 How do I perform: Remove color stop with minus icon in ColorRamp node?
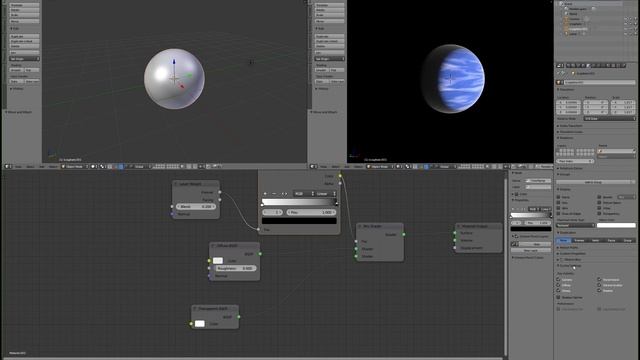[274, 193]
